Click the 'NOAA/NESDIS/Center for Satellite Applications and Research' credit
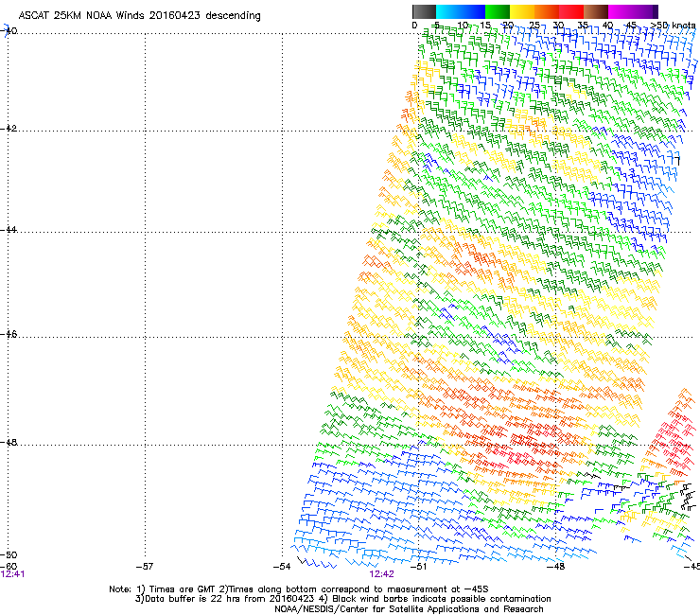 (x=409, y=609)
